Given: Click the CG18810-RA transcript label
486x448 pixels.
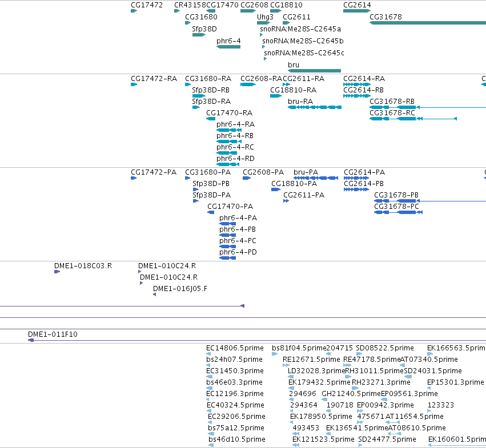Looking at the screenshot, I should pyautogui.click(x=293, y=90).
